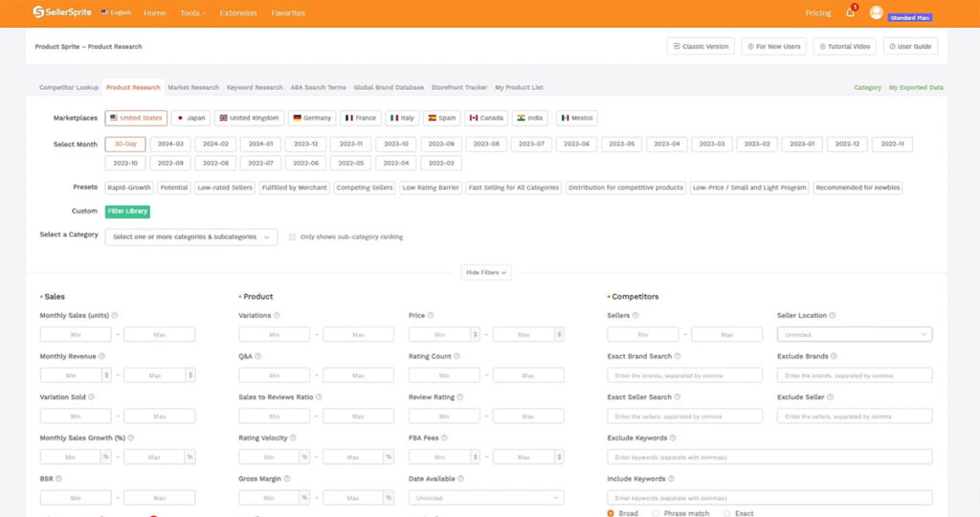Click the help icon beside Exact Brand Search
This screenshot has height=517, width=980.
pos(678,356)
